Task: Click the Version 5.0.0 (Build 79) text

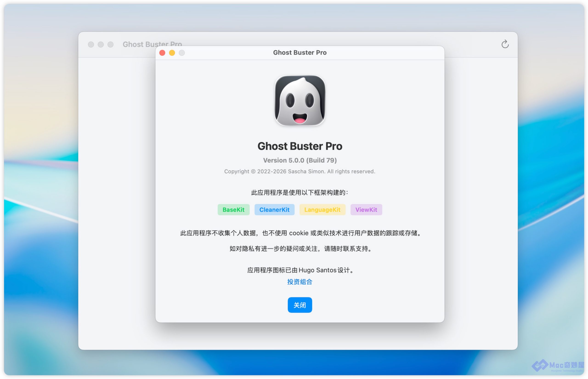Action: tap(300, 160)
